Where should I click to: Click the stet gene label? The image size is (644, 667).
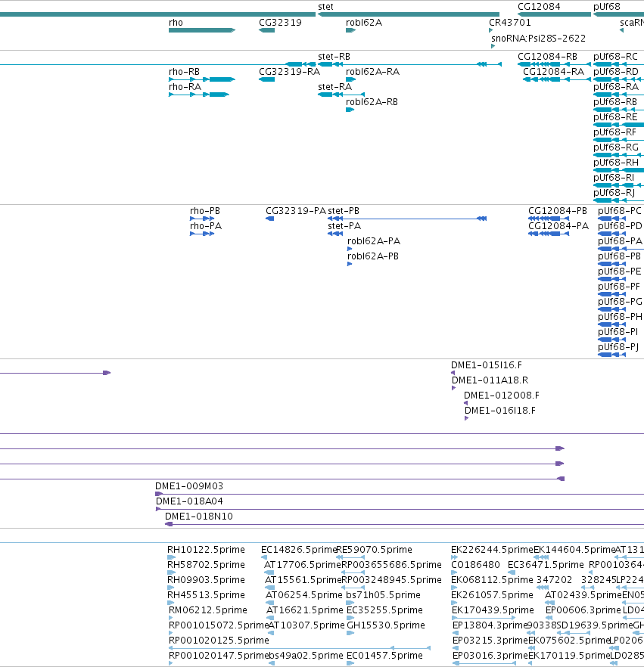click(x=325, y=7)
